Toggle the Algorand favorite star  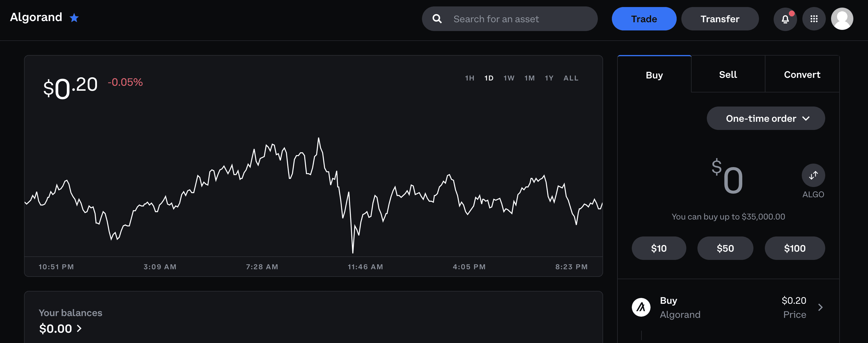pyautogui.click(x=74, y=18)
